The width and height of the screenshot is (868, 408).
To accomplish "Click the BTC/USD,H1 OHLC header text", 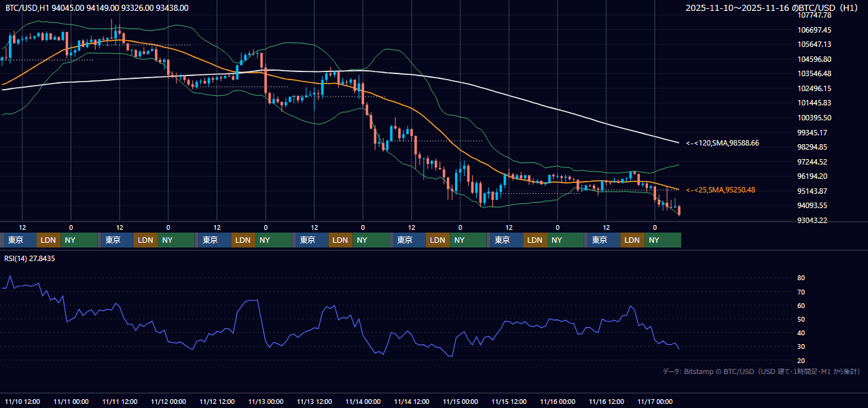I will coord(97,7).
